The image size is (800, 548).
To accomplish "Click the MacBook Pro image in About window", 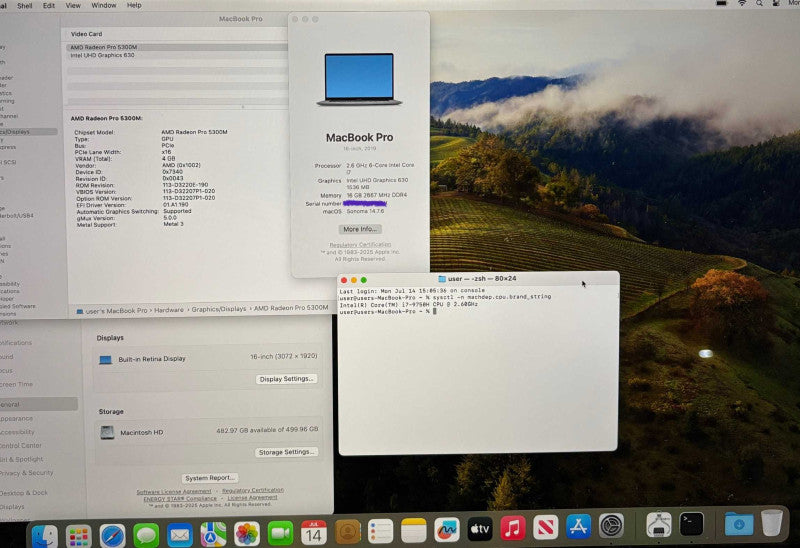I will pyautogui.click(x=359, y=79).
